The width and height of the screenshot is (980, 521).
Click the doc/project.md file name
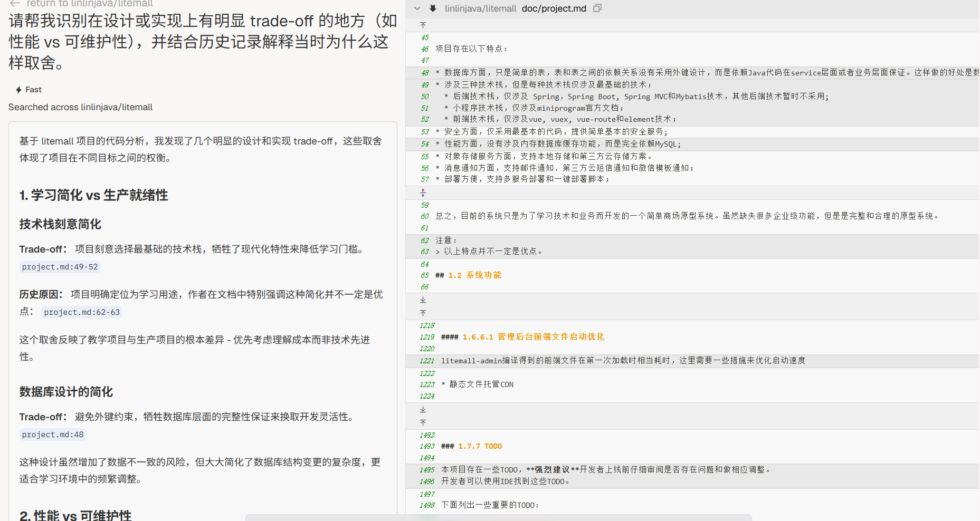(x=554, y=8)
